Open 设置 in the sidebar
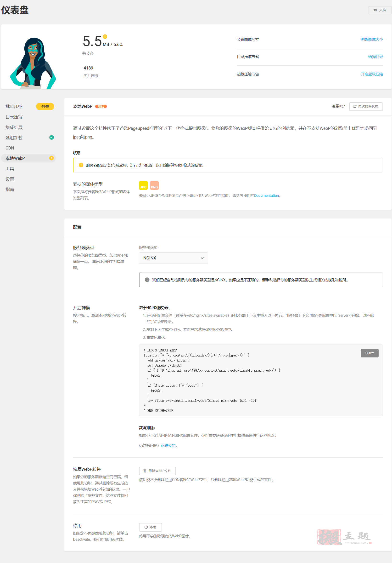The width and height of the screenshot is (392, 563). (x=10, y=179)
